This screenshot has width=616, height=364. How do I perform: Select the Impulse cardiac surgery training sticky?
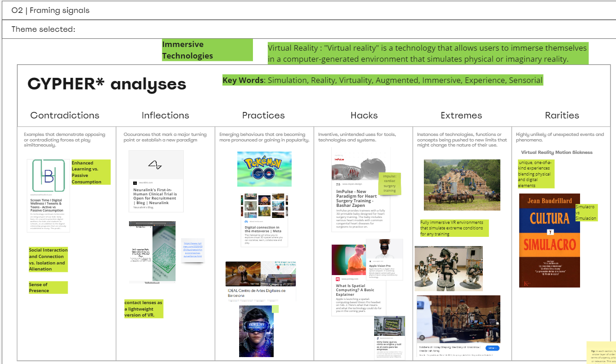tap(389, 183)
